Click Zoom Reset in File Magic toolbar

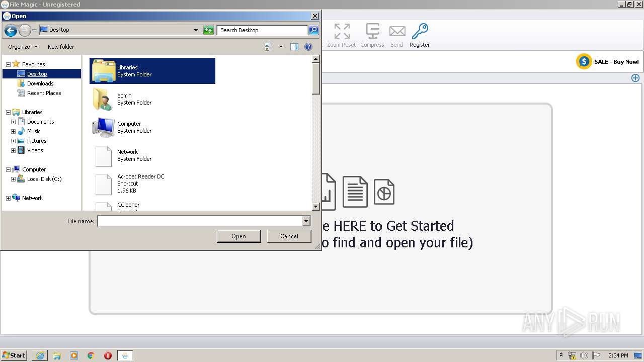coord(341,36)
